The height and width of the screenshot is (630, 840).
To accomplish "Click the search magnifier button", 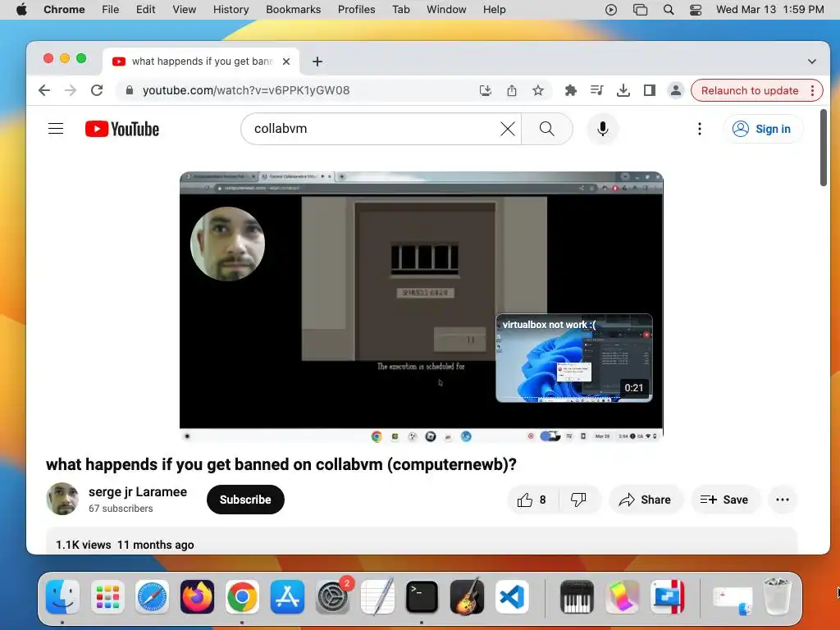I will (547, 129).
